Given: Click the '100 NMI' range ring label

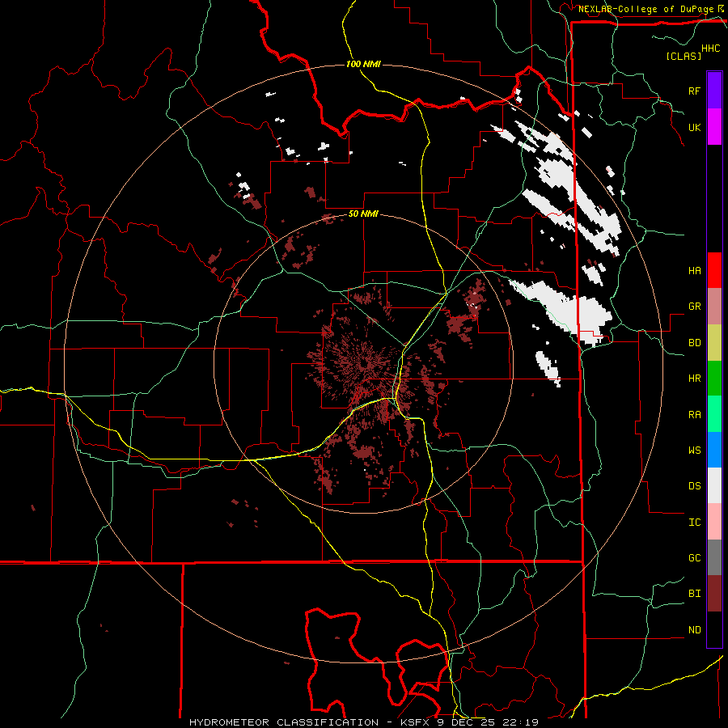Looking at the screenshot, I should click(x=363, y=64).
